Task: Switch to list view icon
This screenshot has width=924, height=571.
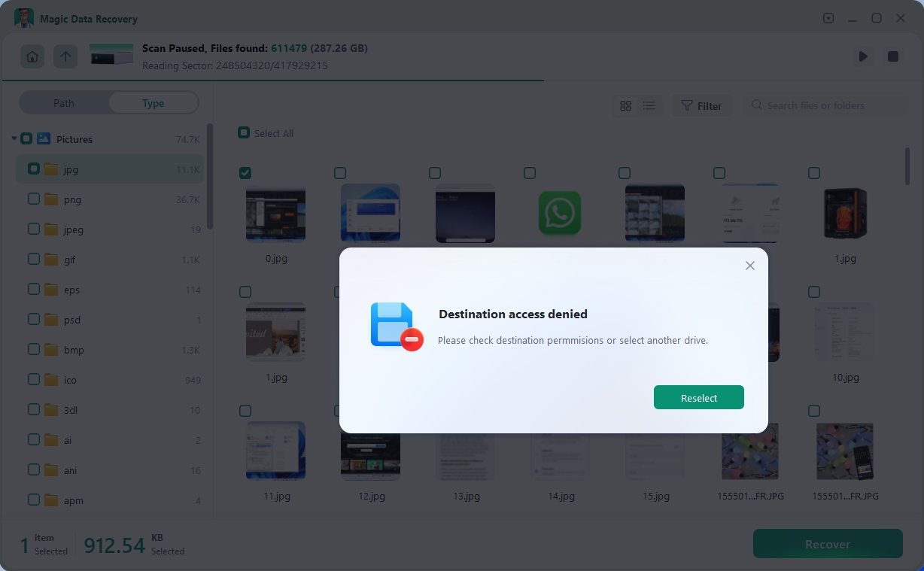Action: [649, 106]
